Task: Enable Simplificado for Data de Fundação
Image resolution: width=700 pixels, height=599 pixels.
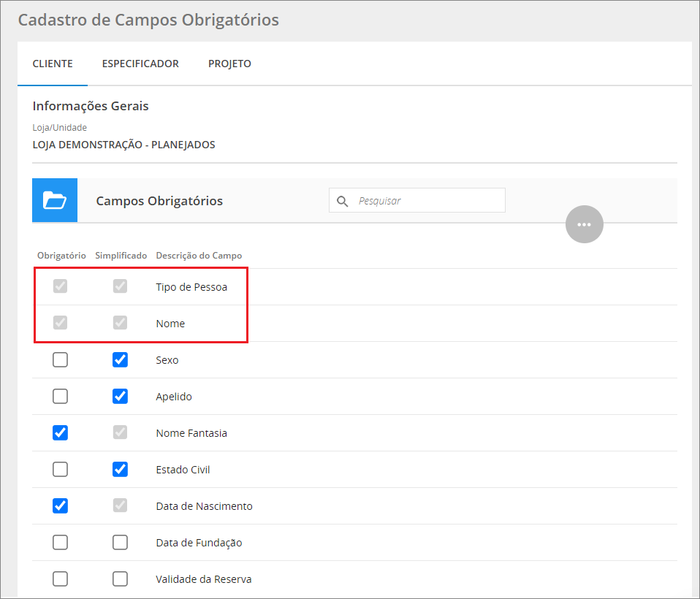Action: click(121, 542)
